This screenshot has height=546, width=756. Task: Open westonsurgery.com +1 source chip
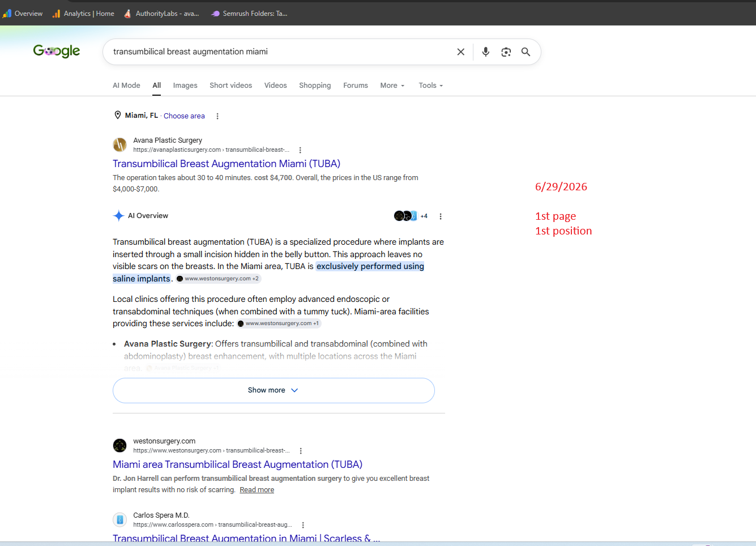(279, 323)
